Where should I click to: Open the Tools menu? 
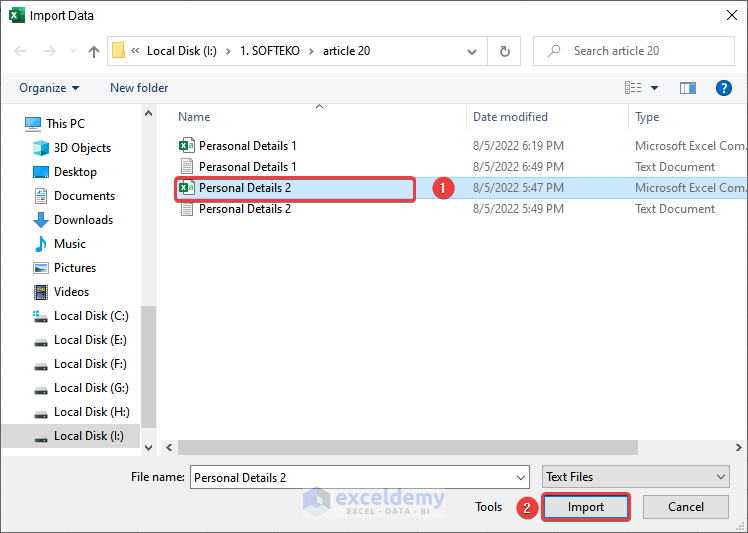click(x=488, y=507)
